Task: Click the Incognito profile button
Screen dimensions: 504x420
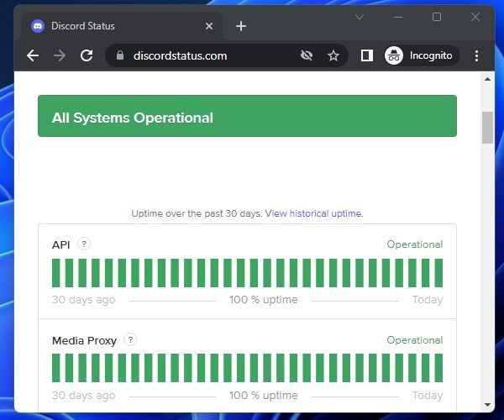Action: tap(422, 55)
